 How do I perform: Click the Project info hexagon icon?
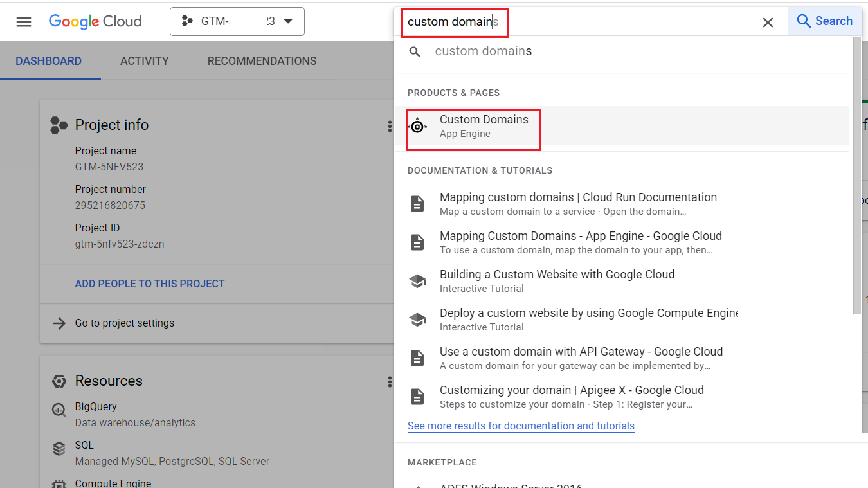coord(59,125)
